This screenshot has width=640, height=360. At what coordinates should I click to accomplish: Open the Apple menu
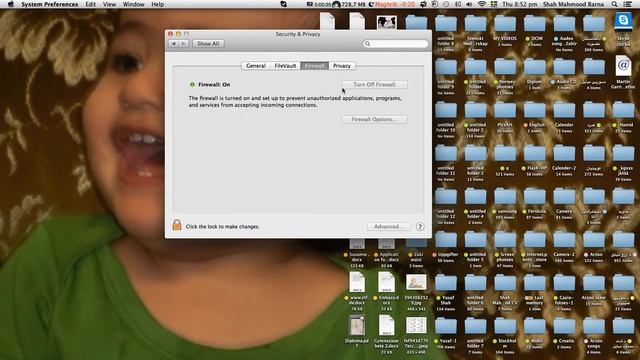click(11, 4)
